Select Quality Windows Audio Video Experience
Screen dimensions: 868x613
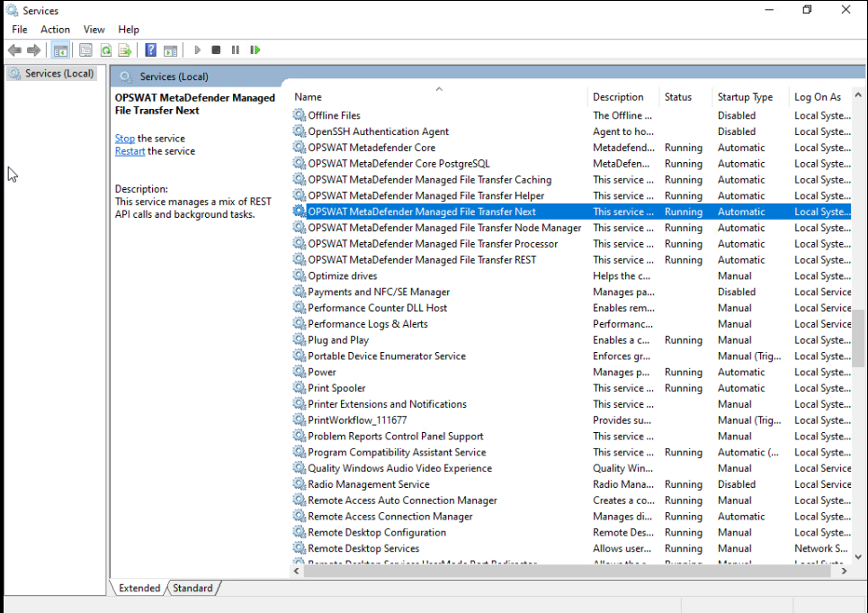tap(571, 468)
